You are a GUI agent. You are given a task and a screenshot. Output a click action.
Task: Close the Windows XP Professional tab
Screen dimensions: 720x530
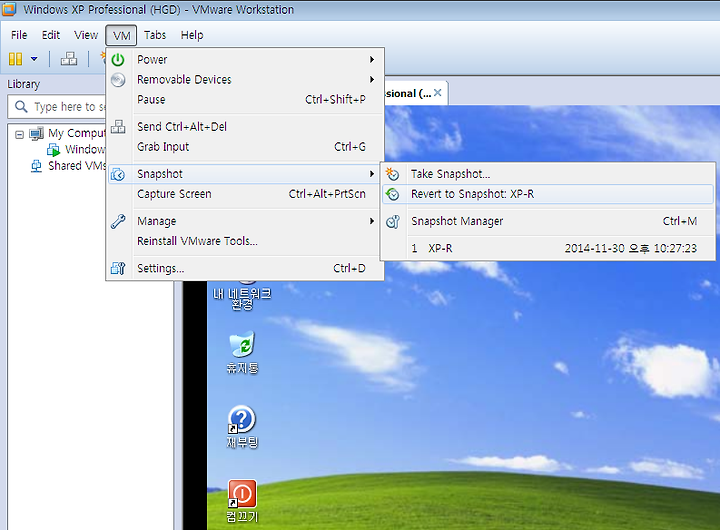click(x=438, y=93)
